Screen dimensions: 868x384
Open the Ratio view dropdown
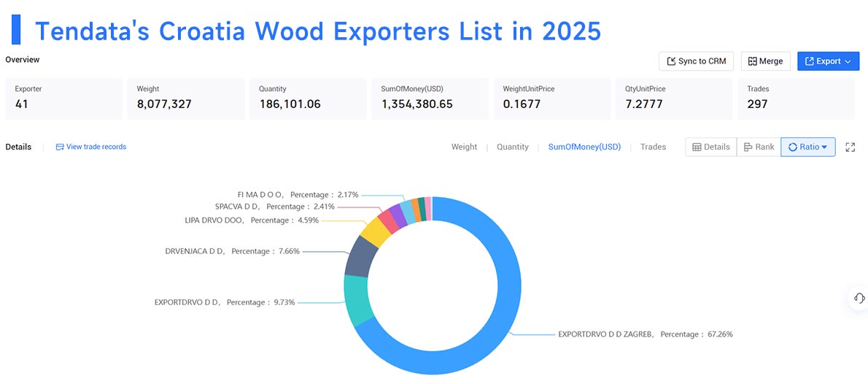tap(808, 147)
